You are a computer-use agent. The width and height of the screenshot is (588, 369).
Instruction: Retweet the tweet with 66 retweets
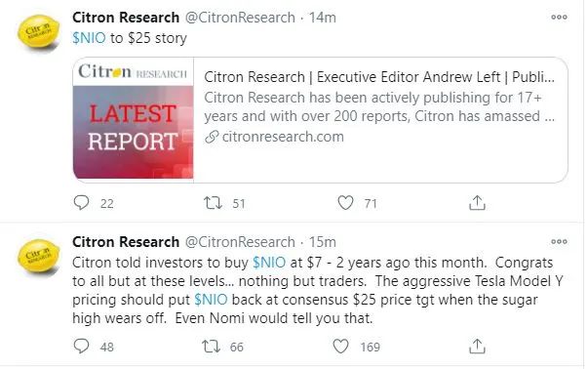212,347
